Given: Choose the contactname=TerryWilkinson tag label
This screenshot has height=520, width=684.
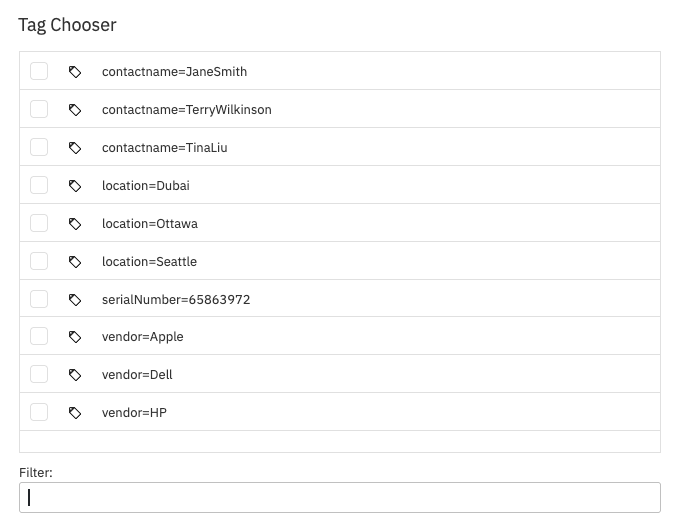Looking at the screenshot, I should [187, 110].
